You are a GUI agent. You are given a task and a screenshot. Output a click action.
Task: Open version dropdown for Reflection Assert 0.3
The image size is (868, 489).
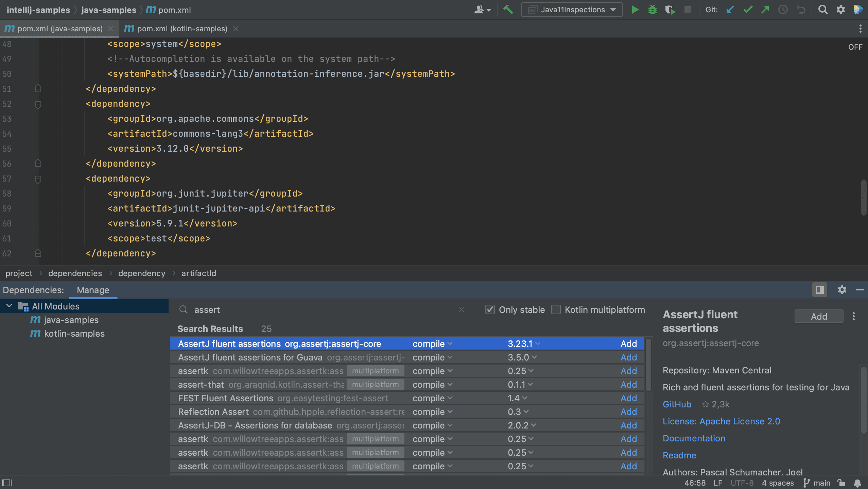pos(518,412)
